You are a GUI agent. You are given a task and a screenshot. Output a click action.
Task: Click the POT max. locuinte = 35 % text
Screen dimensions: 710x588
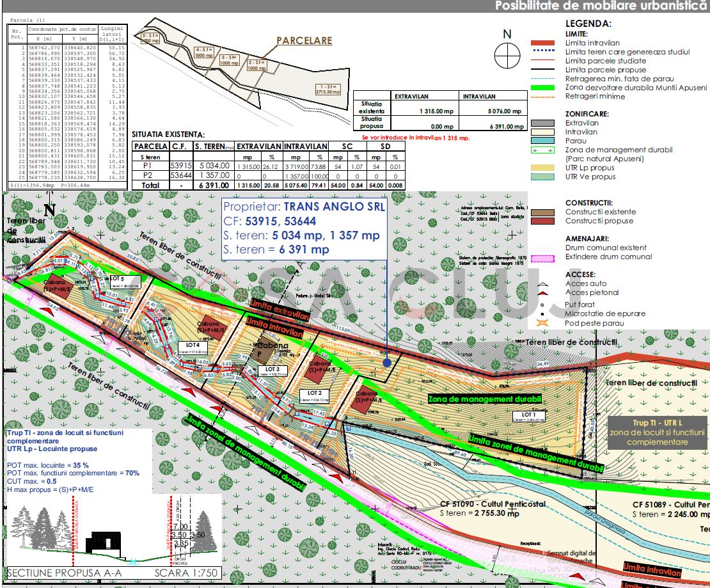(x=48, y=465)
